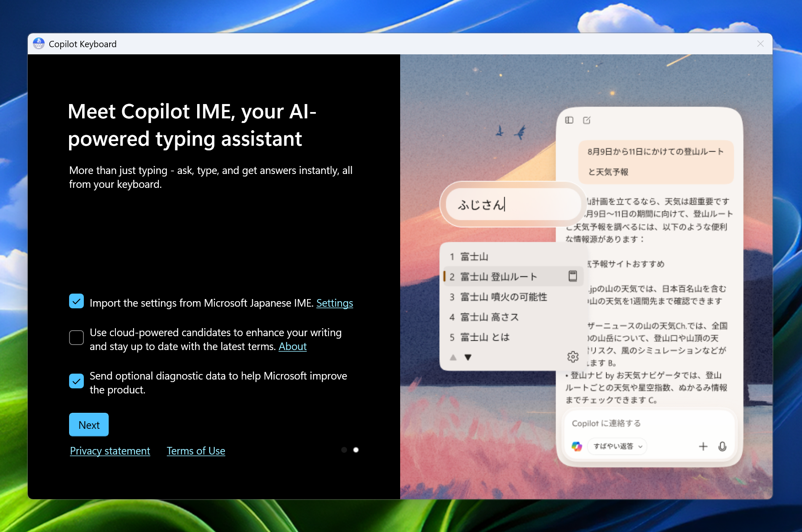Open the gear icon in the candidate list
Image resolution: width=802 pixels, height=532 pixels.
pyautogui.click(x=572, y=356)
